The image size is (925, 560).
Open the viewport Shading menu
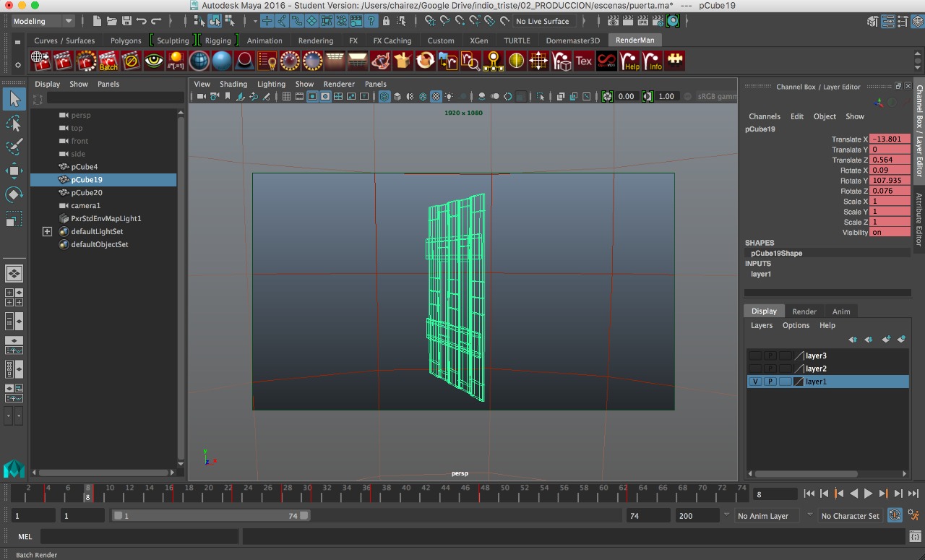coord(233,84)
